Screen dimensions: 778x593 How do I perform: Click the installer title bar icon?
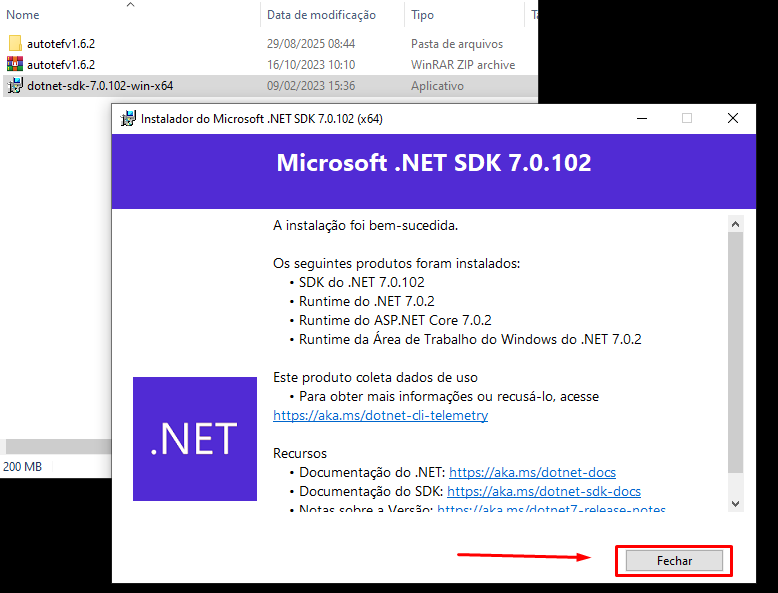[128, 119]
